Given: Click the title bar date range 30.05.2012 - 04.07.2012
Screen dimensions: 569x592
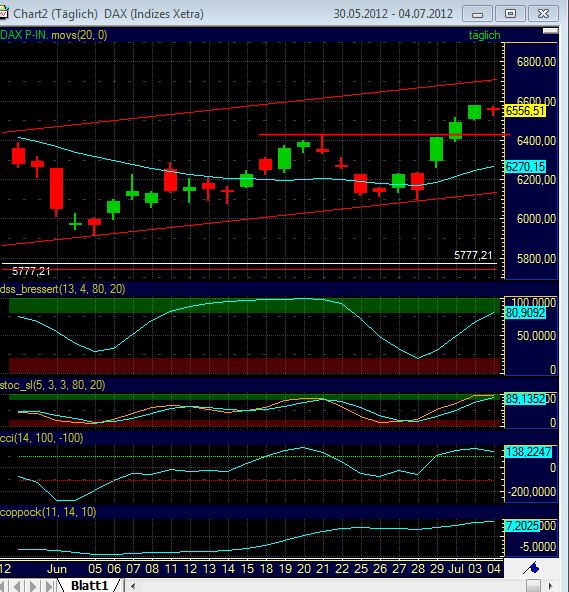Looking at the screenshot, I should click(x=393, y=14).
